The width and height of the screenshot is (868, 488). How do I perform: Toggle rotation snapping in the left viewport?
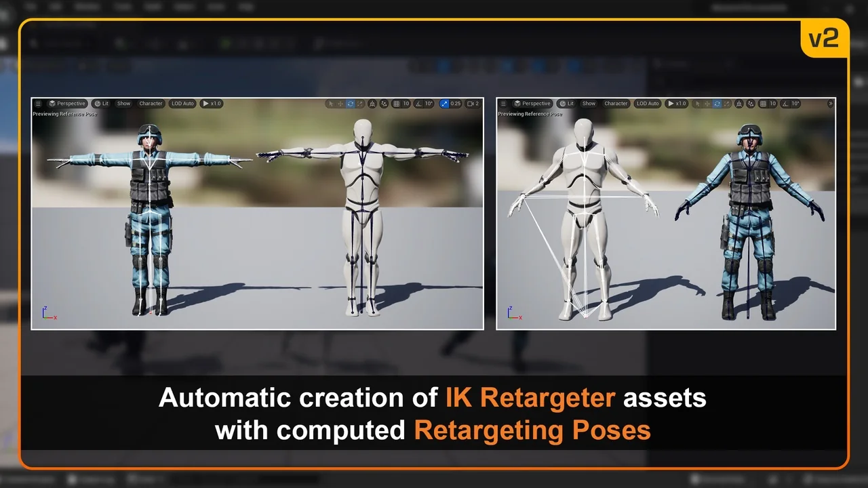[419, 104]
